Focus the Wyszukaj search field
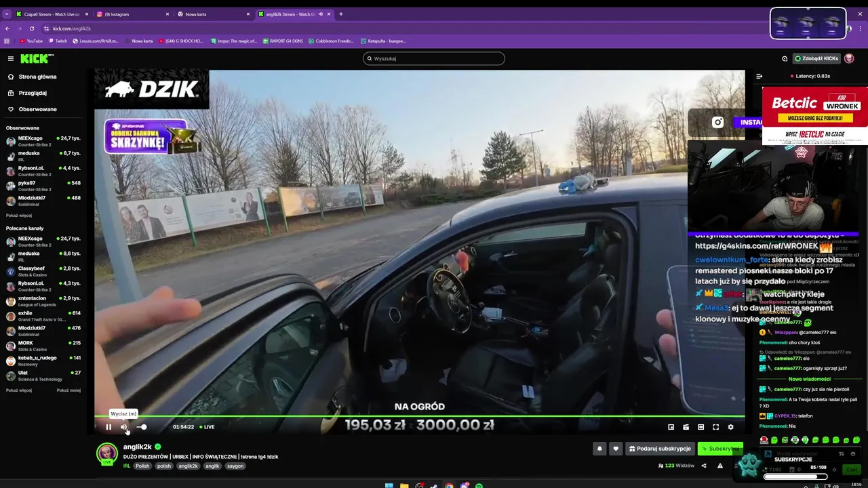The height and width of the screenshot is (488, 868). pyautogui.click(x=434, y=58)
